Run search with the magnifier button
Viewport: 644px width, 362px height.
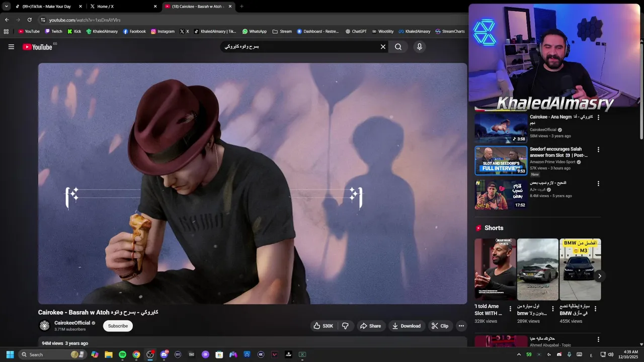click(398, 47)
